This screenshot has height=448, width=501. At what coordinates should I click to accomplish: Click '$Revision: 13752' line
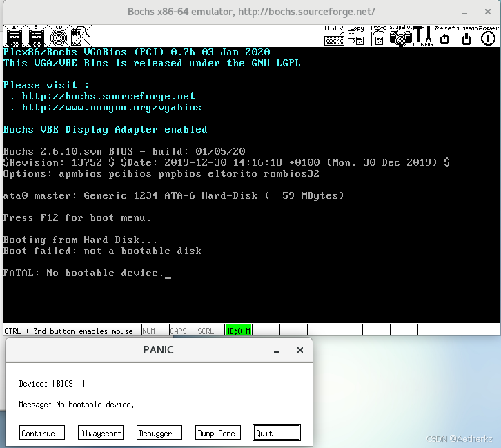point(226,163)
